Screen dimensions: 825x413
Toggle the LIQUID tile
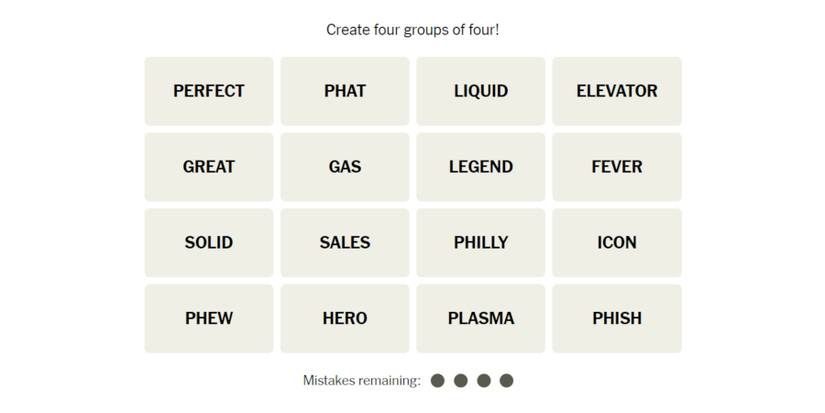click(480, 91)
